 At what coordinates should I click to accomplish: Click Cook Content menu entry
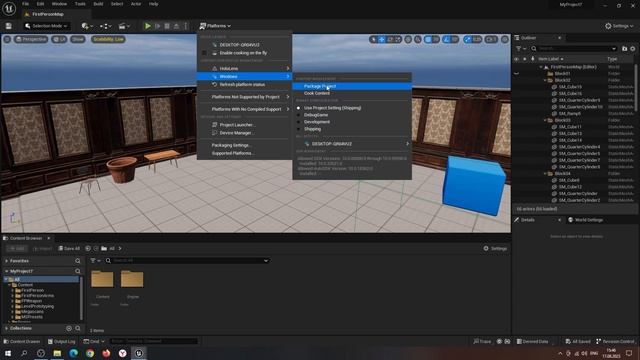317,93
